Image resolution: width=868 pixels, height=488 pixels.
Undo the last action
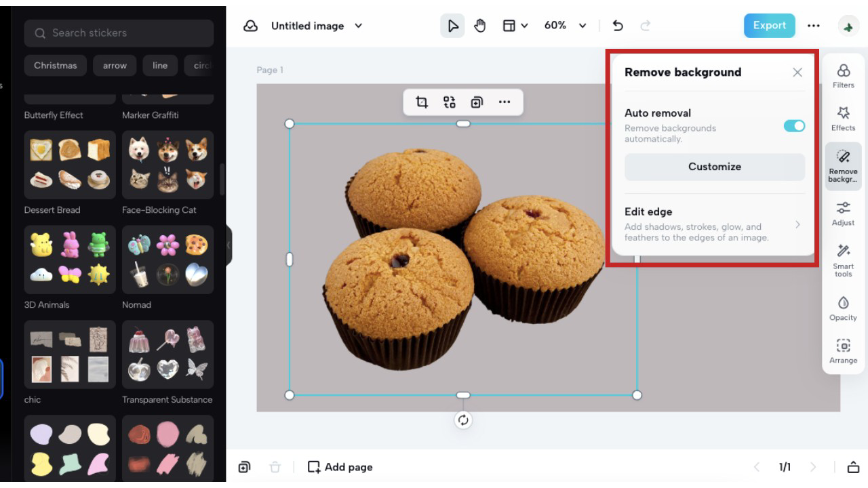[618, 26]
